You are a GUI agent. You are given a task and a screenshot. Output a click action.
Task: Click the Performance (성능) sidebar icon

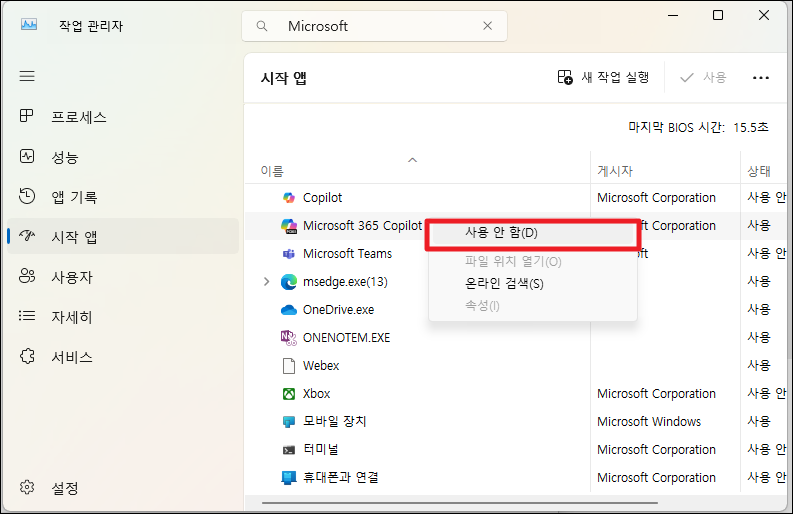point(27,156)
